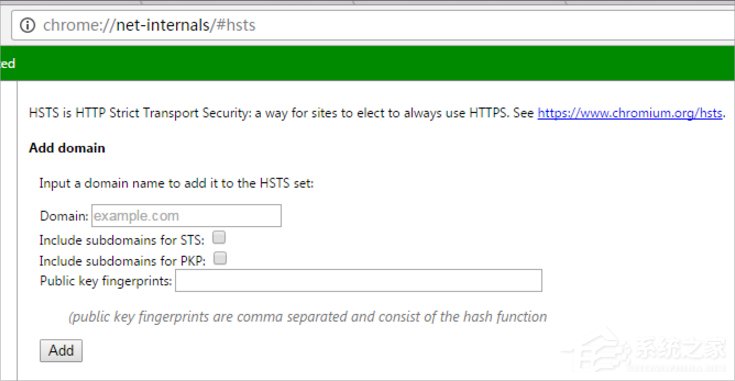Viewport: 735px width, 381px height.
Task: Click the watermark logo at bottom right
Action: coord(649,351)
